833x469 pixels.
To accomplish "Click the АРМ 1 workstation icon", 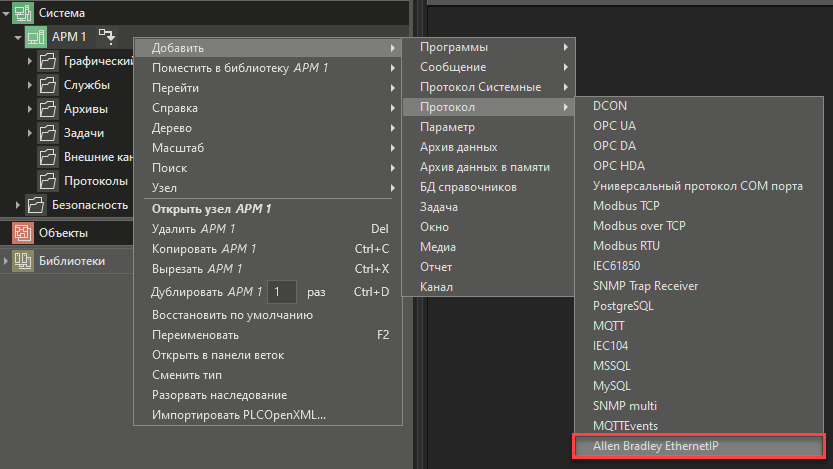I will [36, 37].
